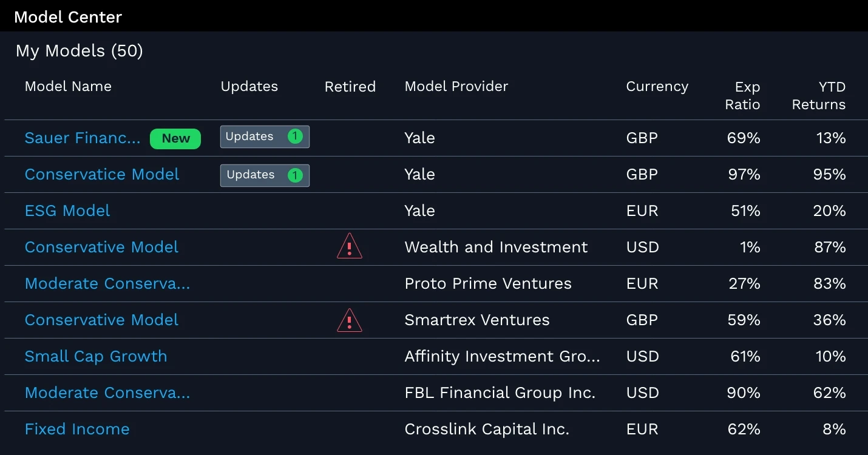
Task: Click the update count badge on Conservatice Model's Updates button
Action: point(295,175)
